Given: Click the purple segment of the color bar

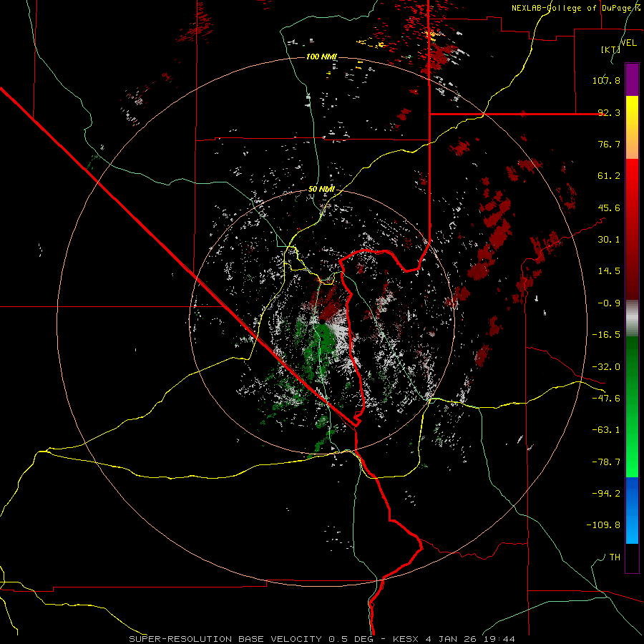Looking at the screenshot, I should pyautogui.click(x=632, y=79).
